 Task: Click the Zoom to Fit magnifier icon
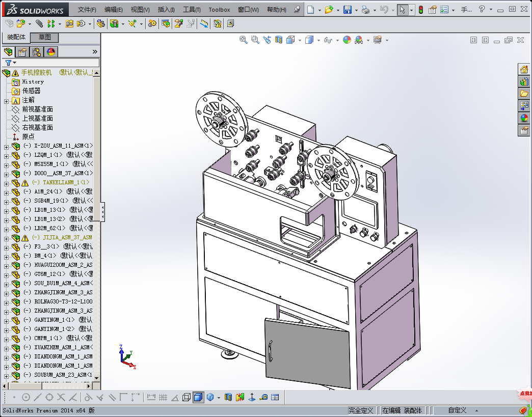pos(244,40)
